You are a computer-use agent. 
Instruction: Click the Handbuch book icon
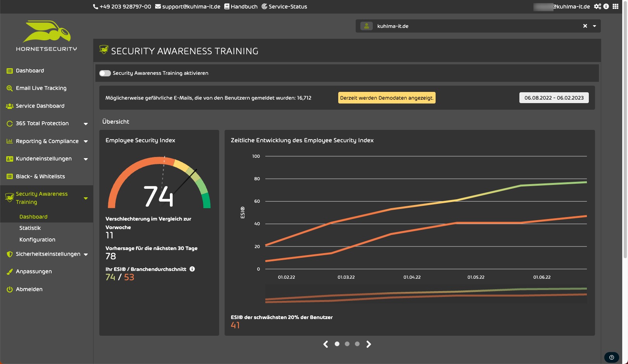227,7
